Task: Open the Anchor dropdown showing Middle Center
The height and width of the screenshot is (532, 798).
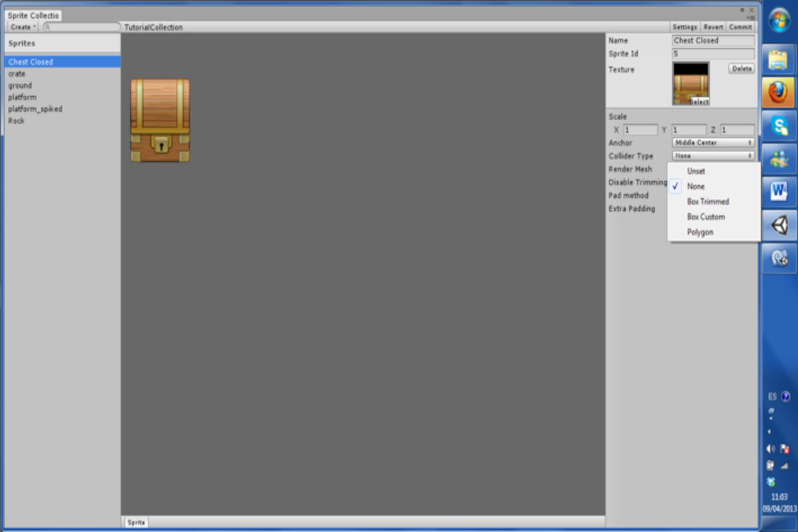Action: click(x=711, y=142)
